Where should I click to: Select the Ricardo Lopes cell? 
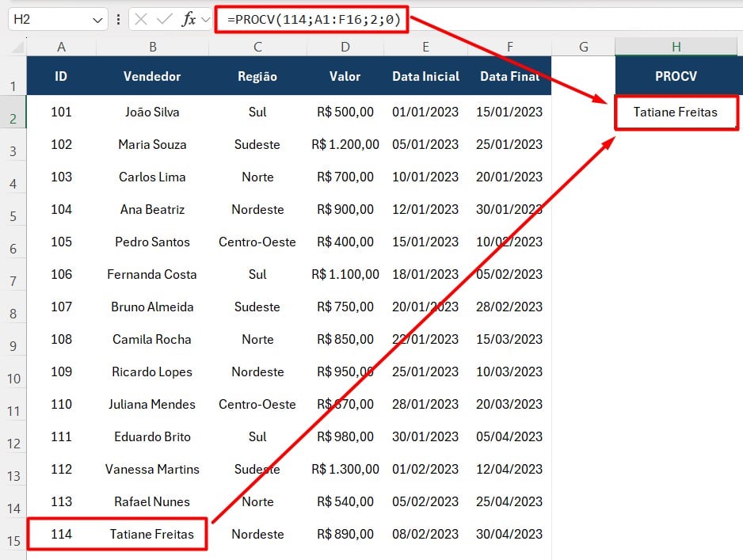point(152,372)
